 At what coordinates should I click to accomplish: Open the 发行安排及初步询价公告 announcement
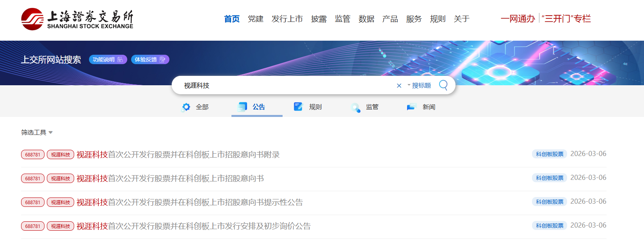tap(194, 226)
